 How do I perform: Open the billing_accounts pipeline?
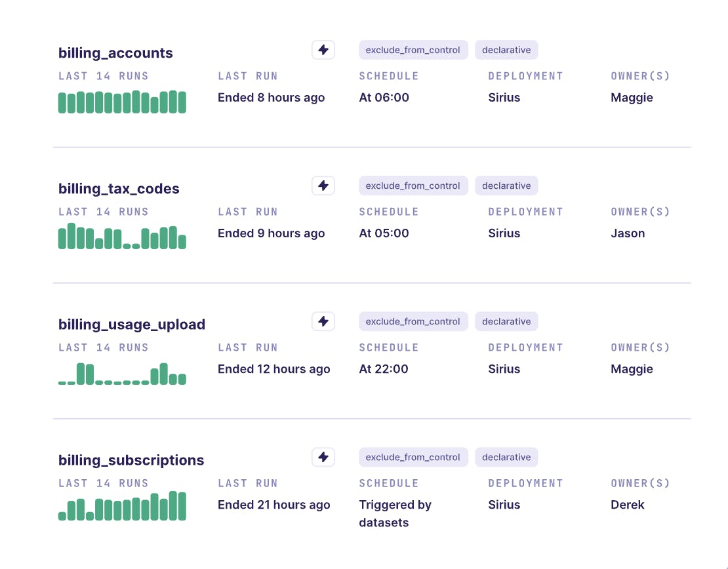pos(115,53)
